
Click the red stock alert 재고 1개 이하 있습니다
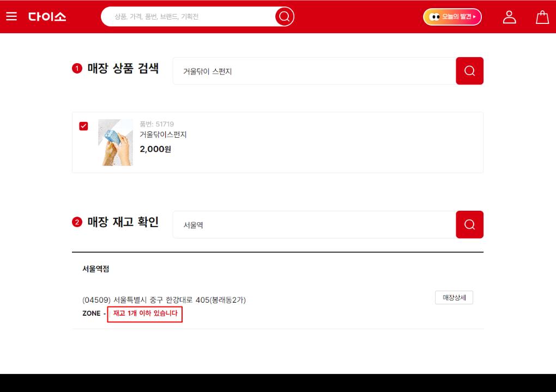(x=144, y=314)
